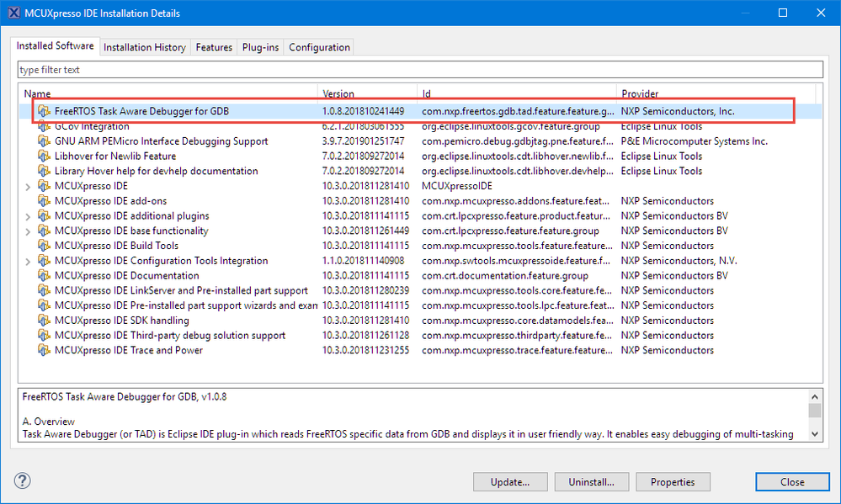Click the LinkServer and Pre-installed part support icon
The image size is (841, 504).
(x=44, y=290)
